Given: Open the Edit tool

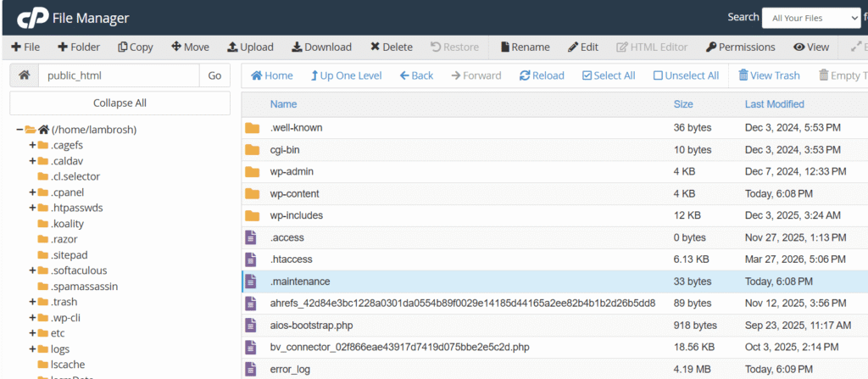Looking at the screenshot, I should pyautogui.click(x=583, y=47).
